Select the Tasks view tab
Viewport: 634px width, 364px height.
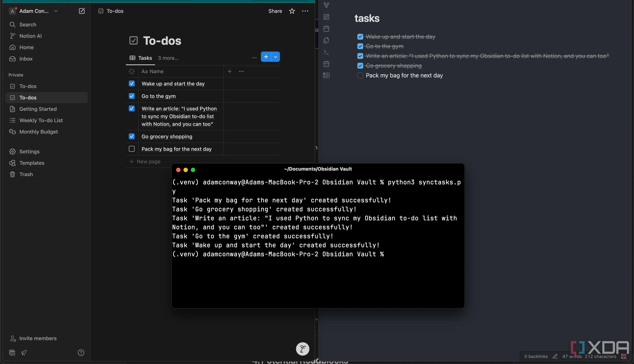pos(141,58)
